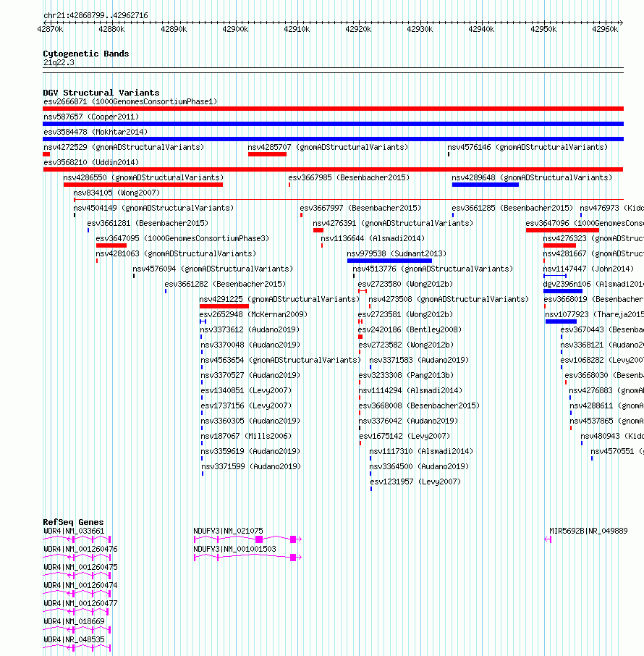Screen dimensions: 644x656
Task: Click nsv4570551 variant label
Action: tap(617, 451)
